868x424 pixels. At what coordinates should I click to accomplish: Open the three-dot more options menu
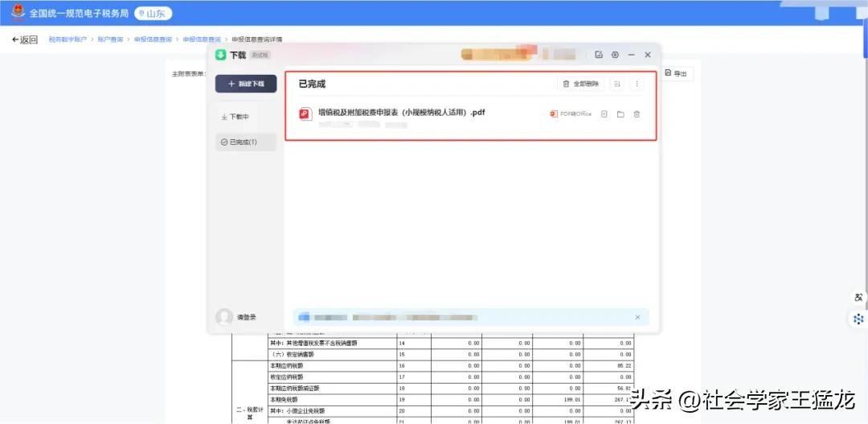coord(637,84)
